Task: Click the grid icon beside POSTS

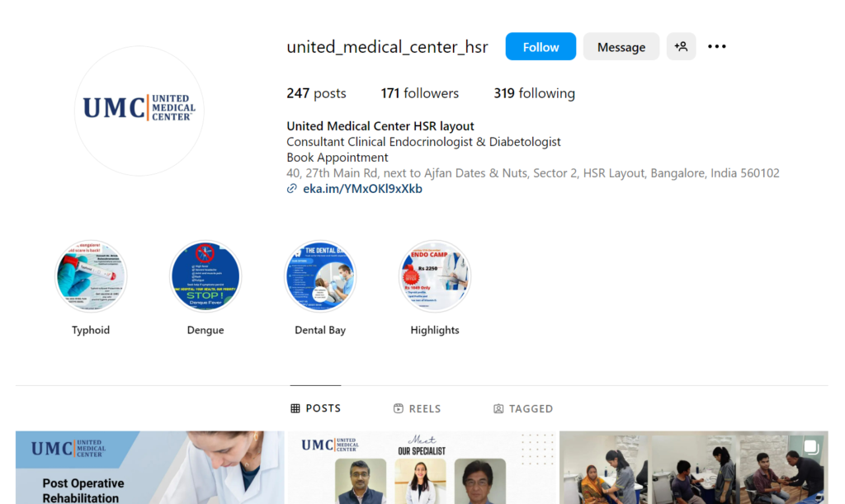Action: [x=295, y=408]
